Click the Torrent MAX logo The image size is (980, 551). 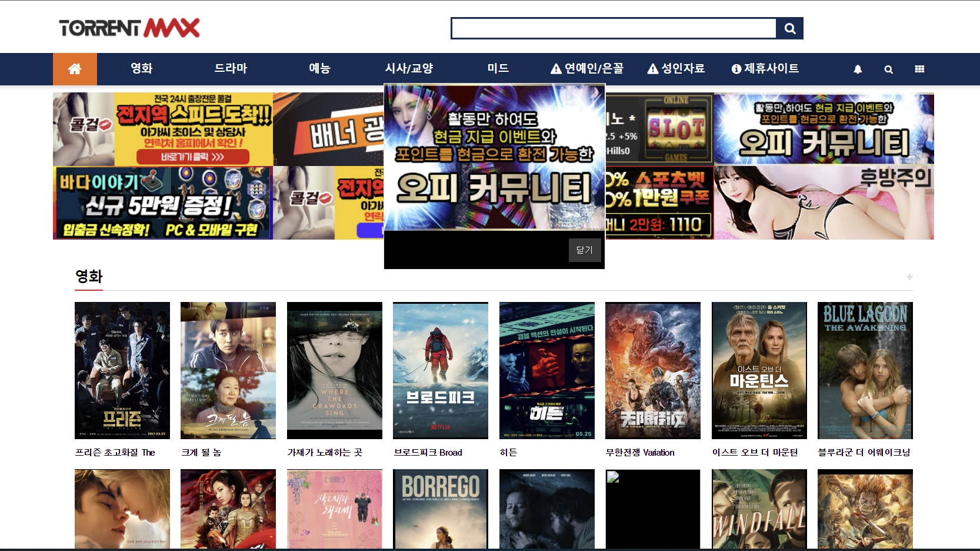(129, 28)
